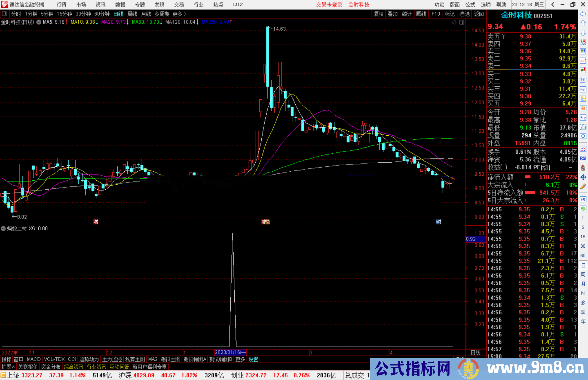Viewport: 588px width, 380px height.
Task: Click the candlestick chart icon in sidebar
Action: click(583, 70)
